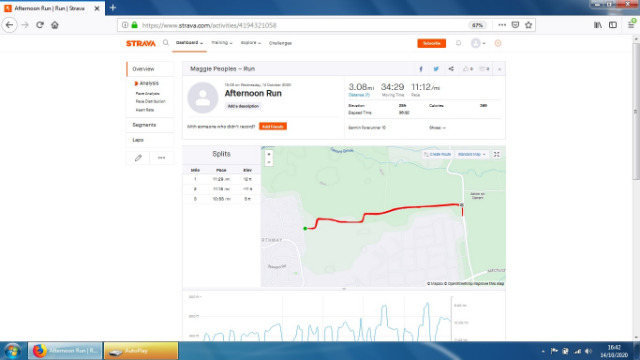Click the pencil edit activity icon
The image size is (640, 360).
[138, 158]
